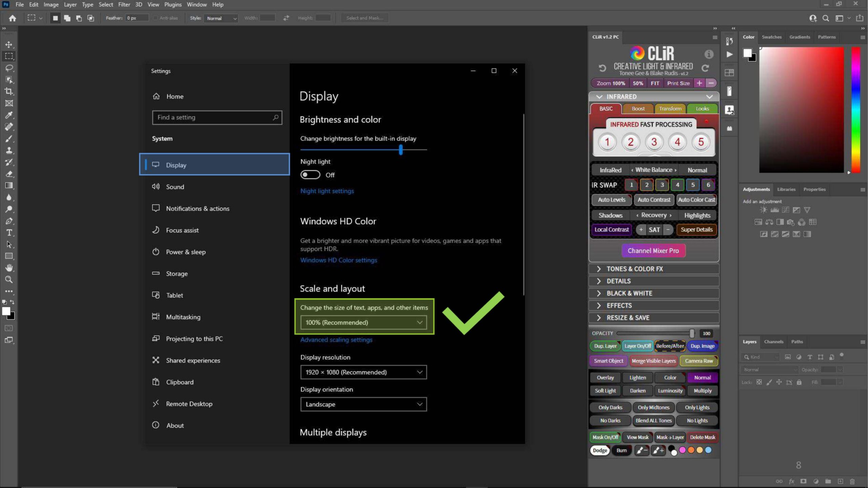Expand the DETAILS section

click(x=653, y=281)
